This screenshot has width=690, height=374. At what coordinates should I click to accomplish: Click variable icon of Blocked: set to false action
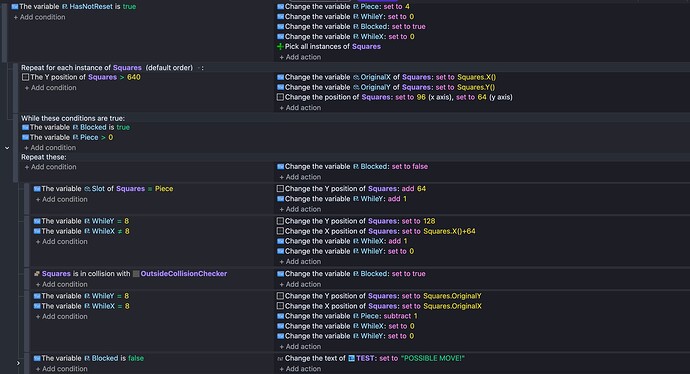(280, 167)
